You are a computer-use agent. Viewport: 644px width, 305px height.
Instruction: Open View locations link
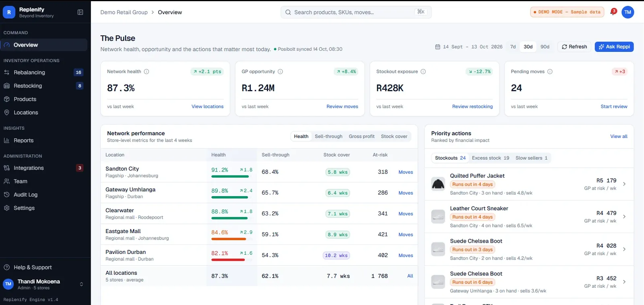point(207,106)
